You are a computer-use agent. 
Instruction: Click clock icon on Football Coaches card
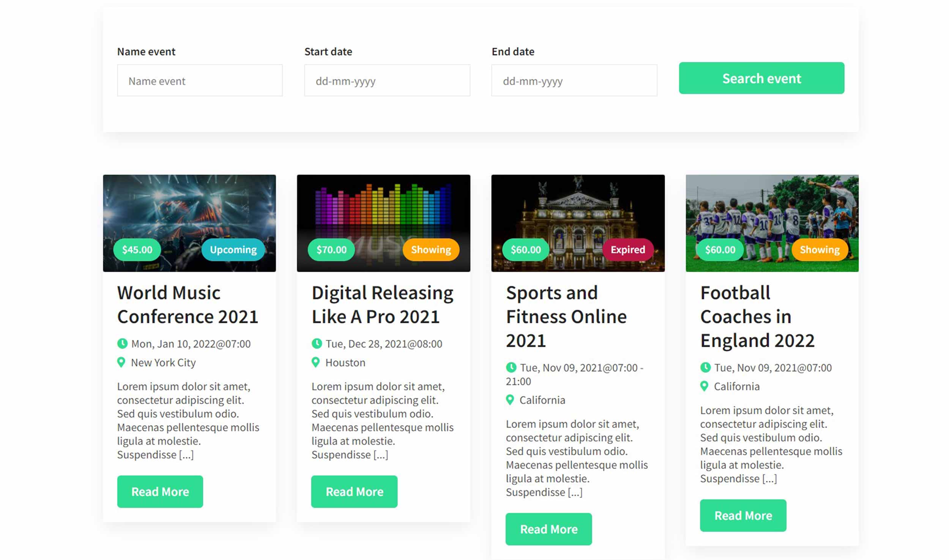[x=705, y=368]
